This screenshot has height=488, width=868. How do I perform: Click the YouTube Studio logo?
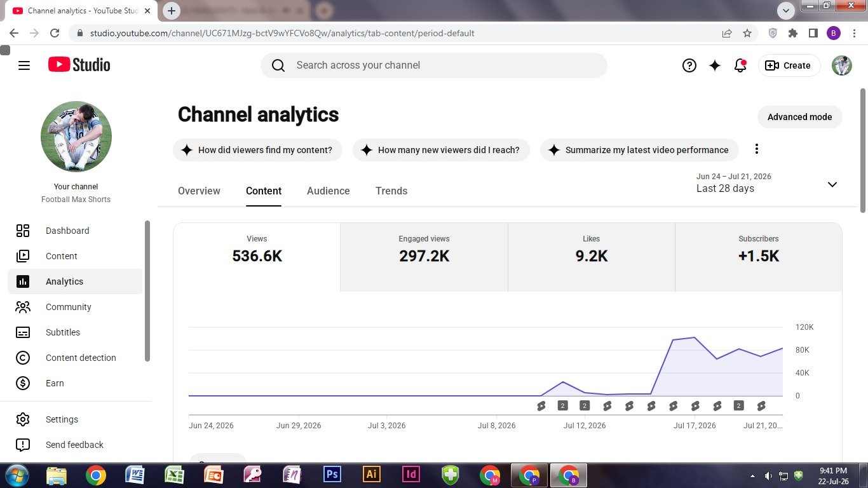pyautogui.click(x=79, y=65)
